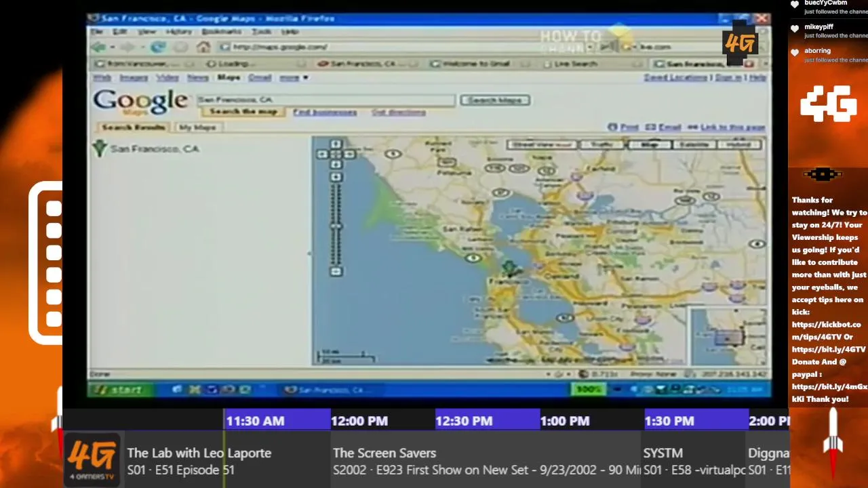The height and width of the screenshot is (488, 868).
Task: Click Email icon link
Action: tap(663, 127)
